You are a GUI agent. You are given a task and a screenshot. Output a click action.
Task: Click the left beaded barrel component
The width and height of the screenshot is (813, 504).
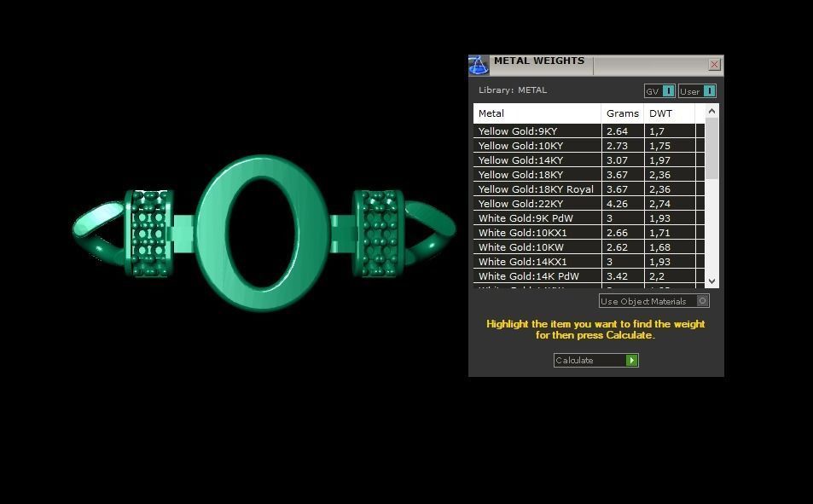pyautogui.click(x=148, y=234)
